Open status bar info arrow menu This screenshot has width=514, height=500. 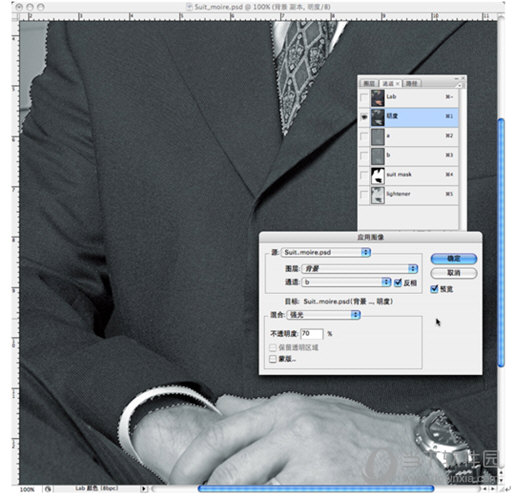(x=143, y=489)
